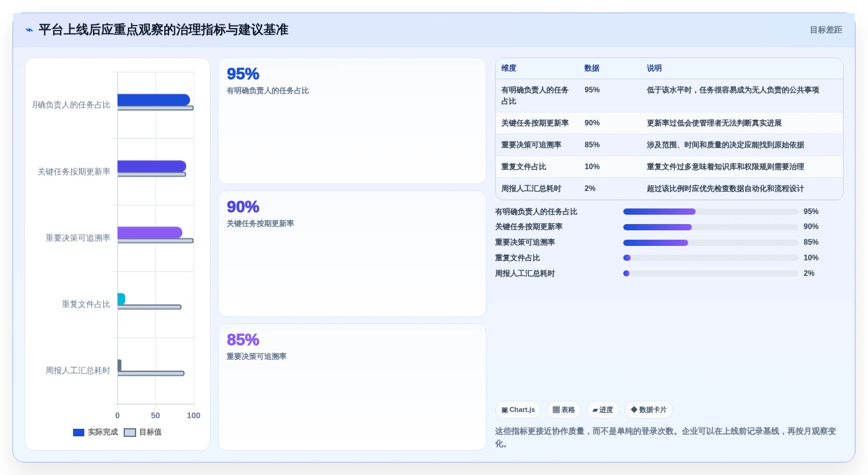The image size is (868, 475).
Task: Toggle the 实际完成 legend item
Action: [96, 432]
